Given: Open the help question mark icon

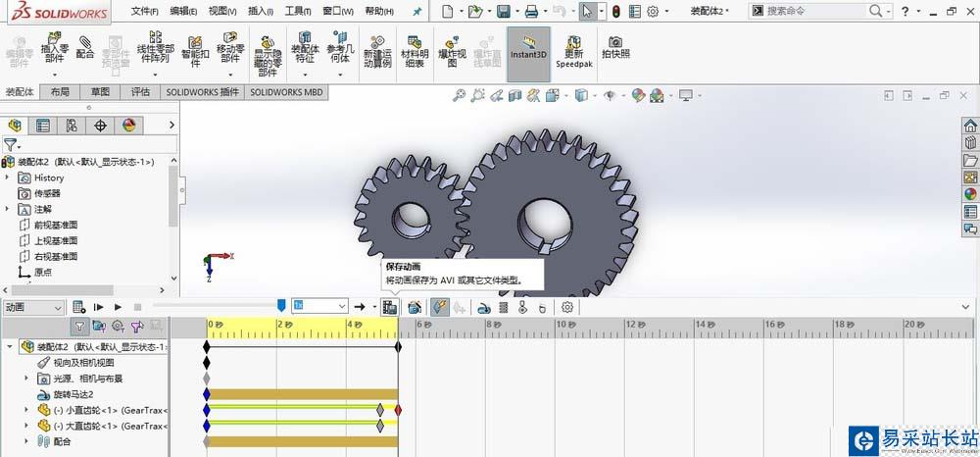Looking at the screenshot, I should 905,11.
